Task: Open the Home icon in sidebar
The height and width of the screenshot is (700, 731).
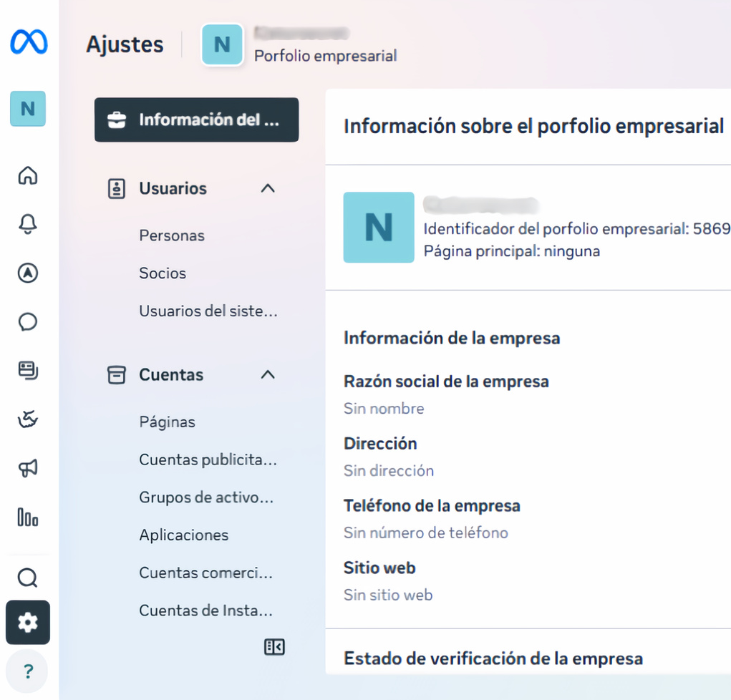Action: coord(28,175)
